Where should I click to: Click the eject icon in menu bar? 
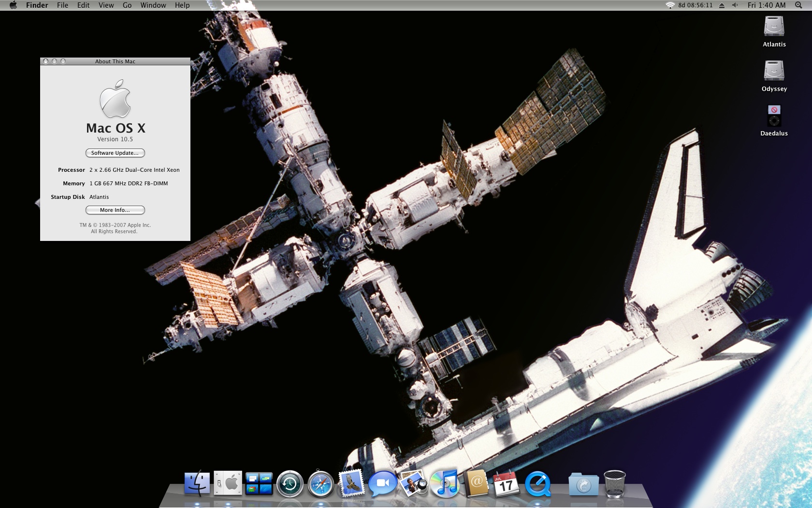pyautogui.click(x=722, y=5)
